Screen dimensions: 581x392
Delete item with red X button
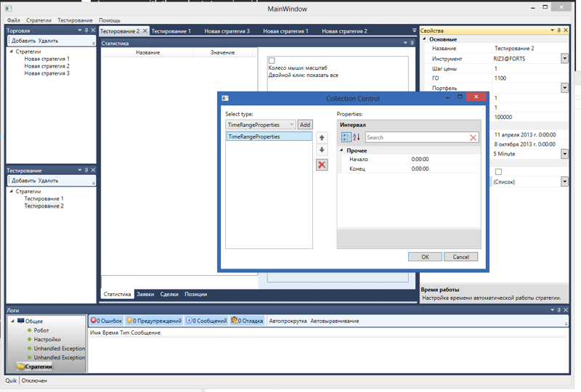tap(322, 165)
